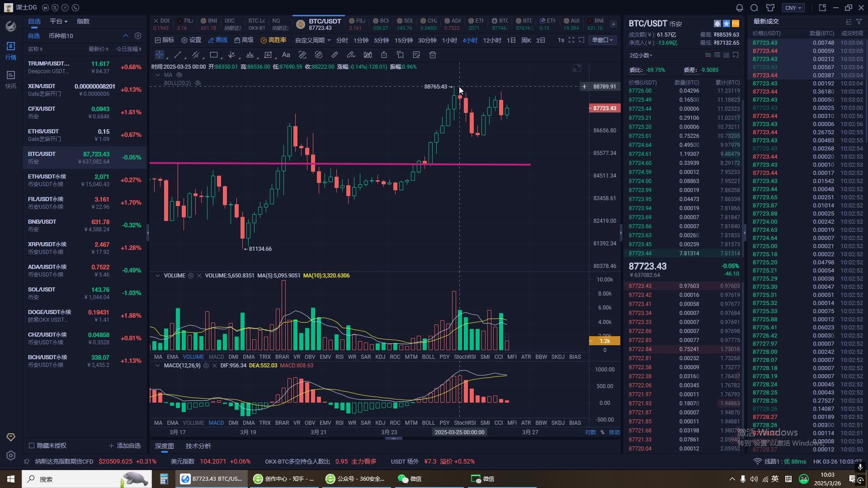Open the search magnifier in title bar
868x488 pixels.
(x=755, y=8)
